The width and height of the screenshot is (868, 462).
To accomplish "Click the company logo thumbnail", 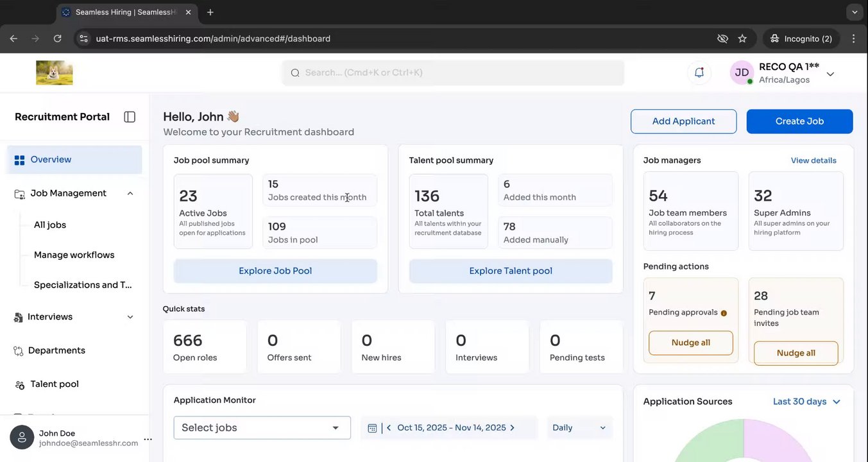I will tap(55, 73).
